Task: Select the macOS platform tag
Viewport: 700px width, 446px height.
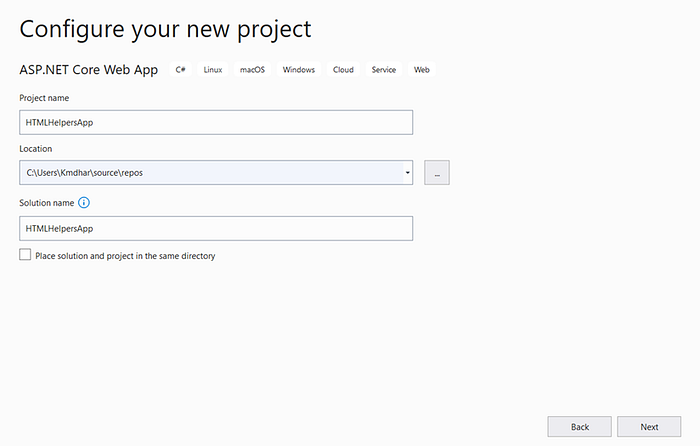Action: (251, 70)
